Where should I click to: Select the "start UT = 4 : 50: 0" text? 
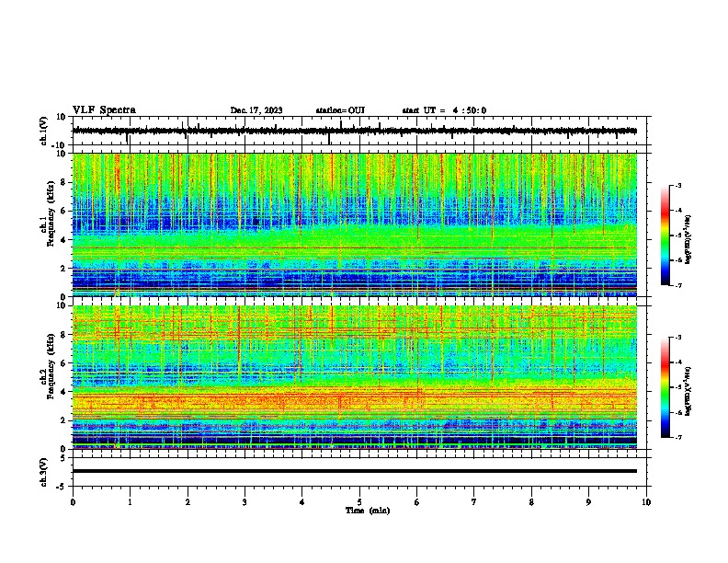pyautogui.click(x=444, y=110)
